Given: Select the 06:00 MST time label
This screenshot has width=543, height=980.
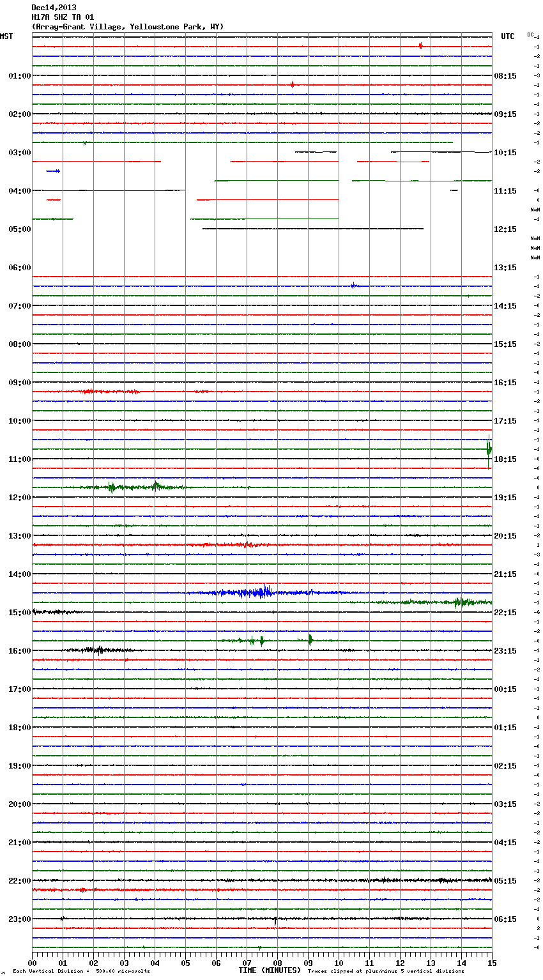Looking at the screenshot, I should 19,268.
